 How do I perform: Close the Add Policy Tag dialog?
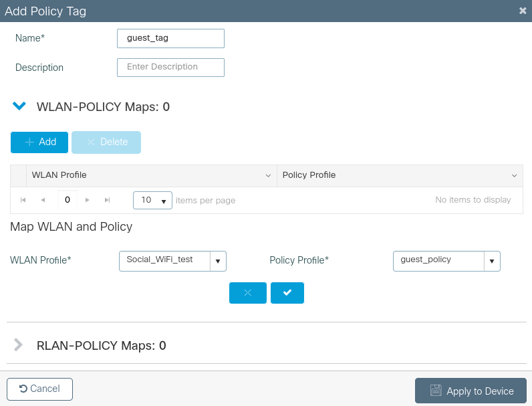coord(522,11)
